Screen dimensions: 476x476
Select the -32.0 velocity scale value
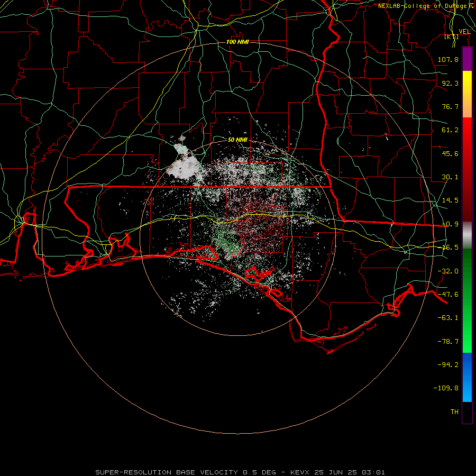coord(448,271)
